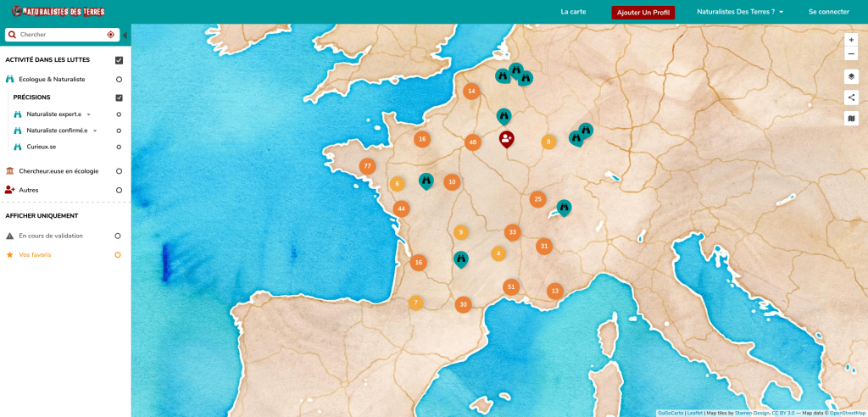Open the cluster marker showing 77
The height and width of the screenshot is (417, 868).
coord(367,166)
